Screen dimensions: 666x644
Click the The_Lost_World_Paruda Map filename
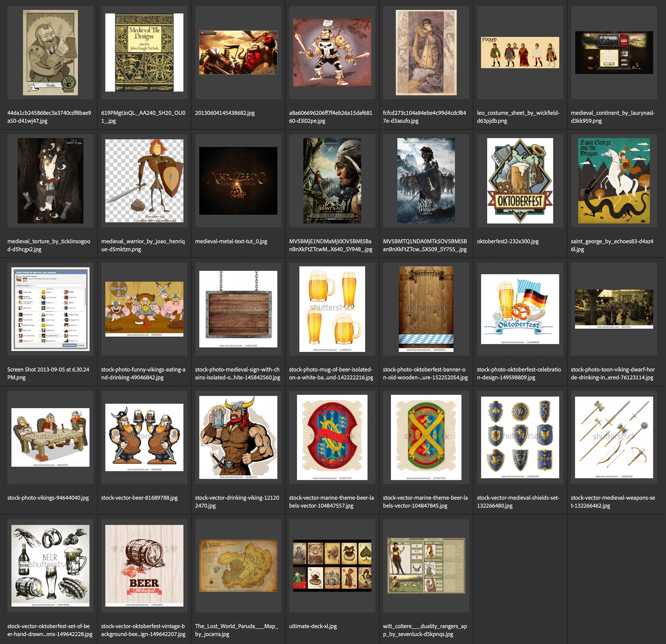coord(237,630)
